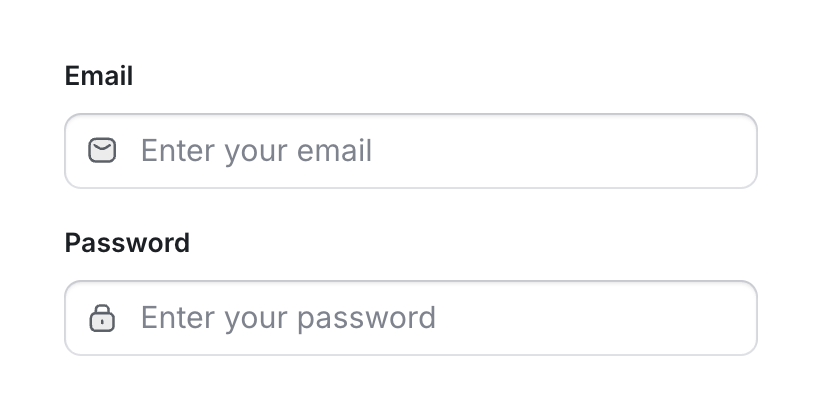Focus the Password input field
Image resolution: width=822 pixels, height=420 pixels.
pyautogui.click(x=410, y=319)
